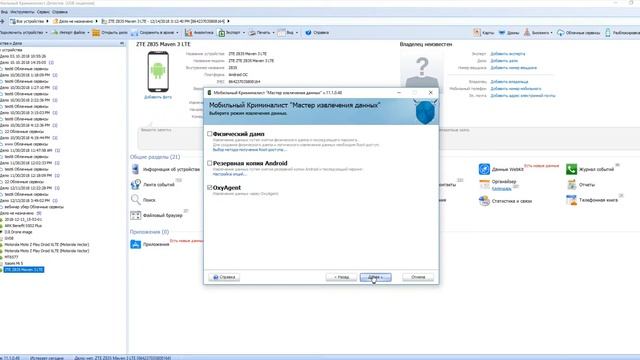Image resolution: width=640 pixels, height=360 pixels.
Task: Select Xiaomi Mi 5 in the device tree
Action: click(14, 263)
